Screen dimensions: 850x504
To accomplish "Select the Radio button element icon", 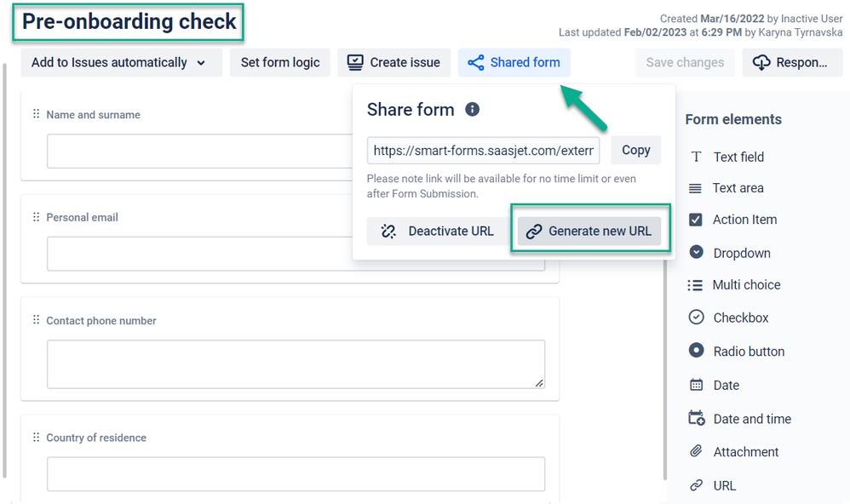I will [696, 350].
